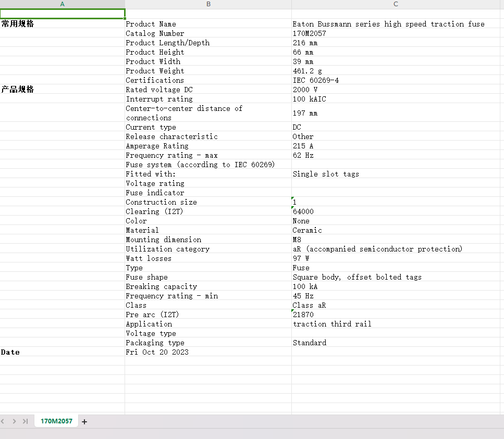This screenshot has height=439, width=504.
Task: Select the Product Name cell
Action: tap(208, 24)
